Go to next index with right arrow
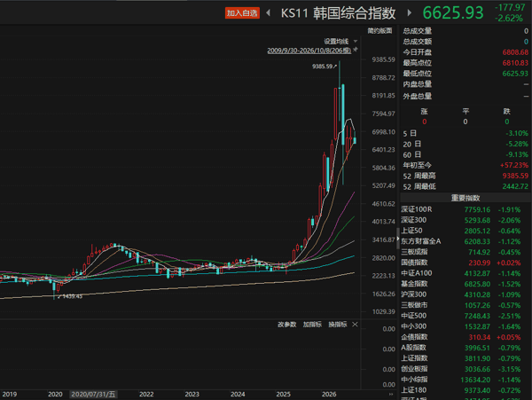This screenshot has height=400, width=532. click(x=409, y=13)
